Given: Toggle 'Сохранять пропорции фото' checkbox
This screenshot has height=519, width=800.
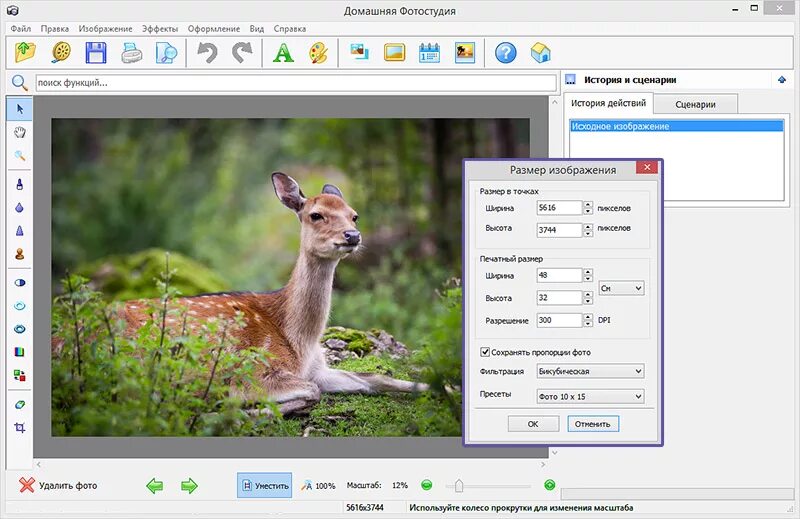Looking at the screenshot, I should coord(485,352).
